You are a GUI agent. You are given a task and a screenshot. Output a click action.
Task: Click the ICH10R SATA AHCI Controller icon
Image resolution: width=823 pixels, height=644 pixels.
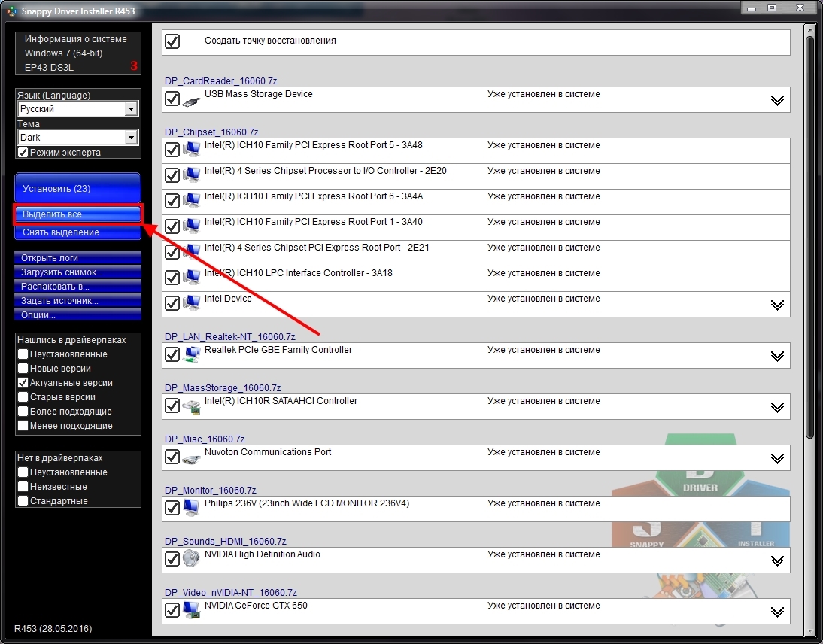point(192,406)
